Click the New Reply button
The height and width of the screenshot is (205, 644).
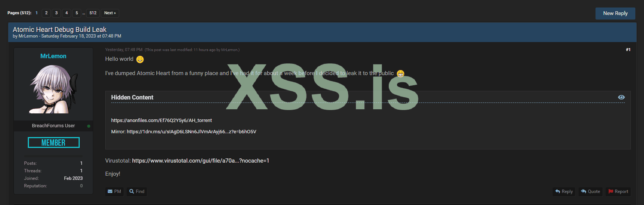615,13
